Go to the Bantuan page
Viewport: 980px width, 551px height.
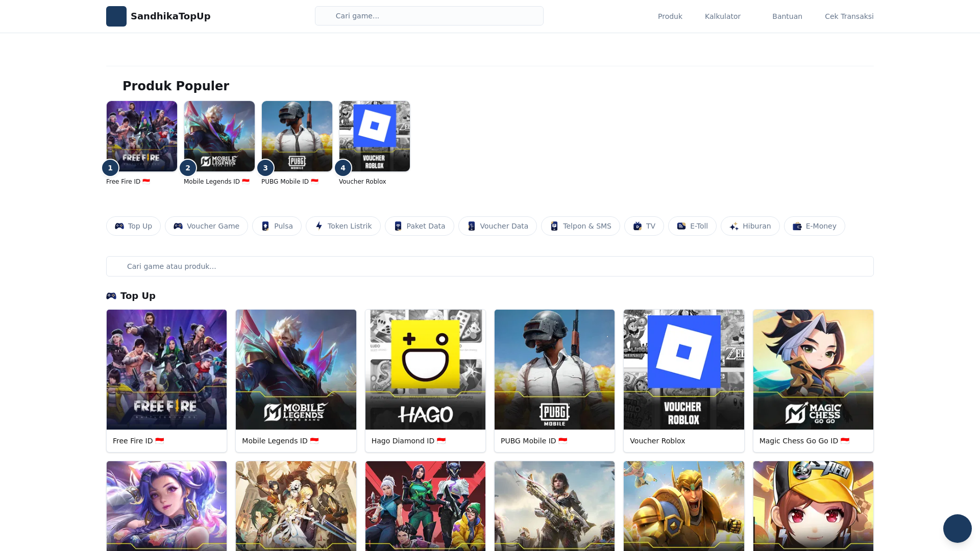787,16
